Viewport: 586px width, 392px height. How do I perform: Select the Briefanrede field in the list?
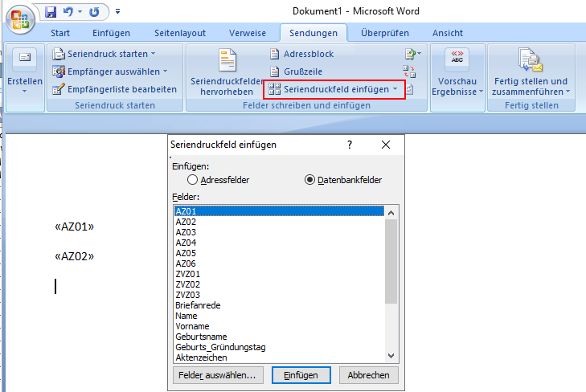point(198,305)
